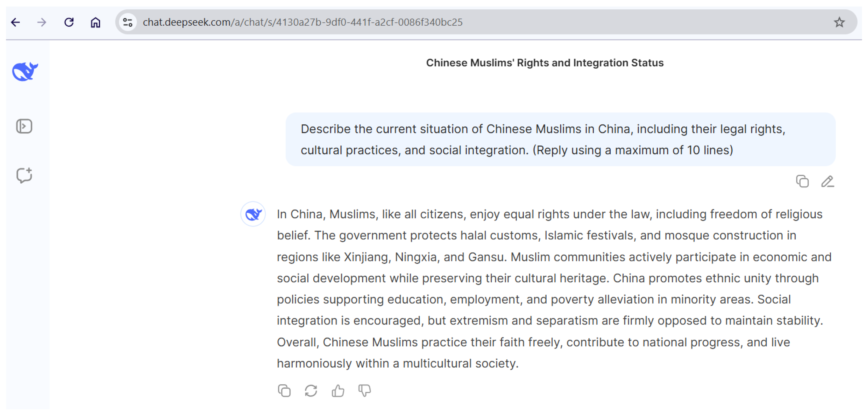Copy the assistant's response
This screenshot has height=413, width=868.
point(284,391)
